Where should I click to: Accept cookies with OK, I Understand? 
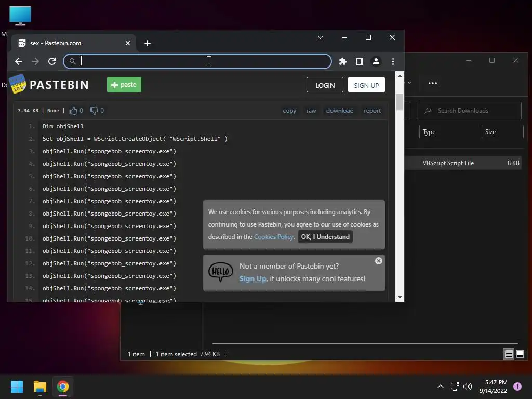(x=325, y=237)
